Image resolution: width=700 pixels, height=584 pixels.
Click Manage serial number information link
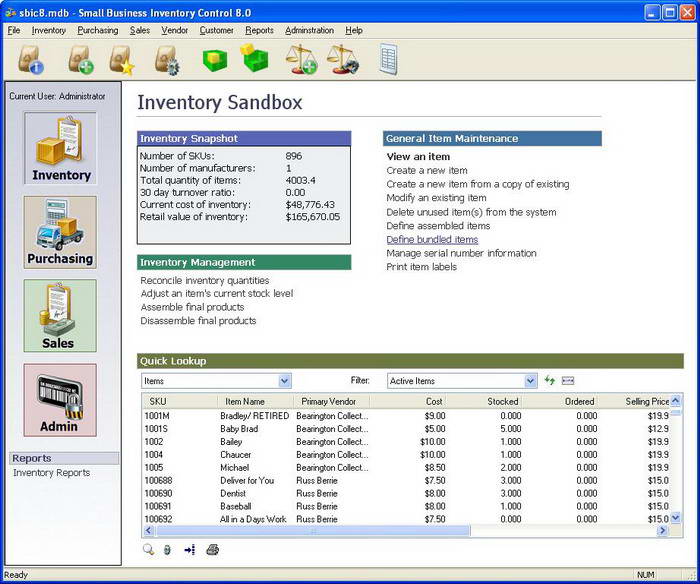coord(461,253)
